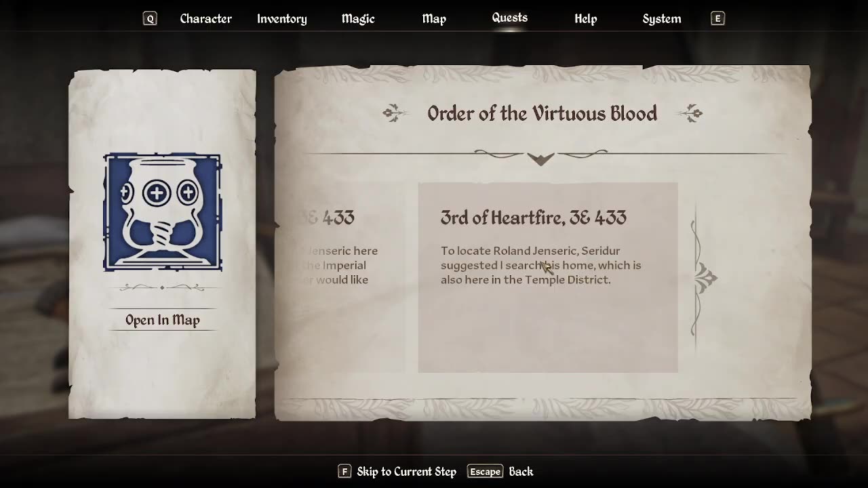Click the Back label in the footer
This screenshot has height=488, width=868.
tap(521, 471)
